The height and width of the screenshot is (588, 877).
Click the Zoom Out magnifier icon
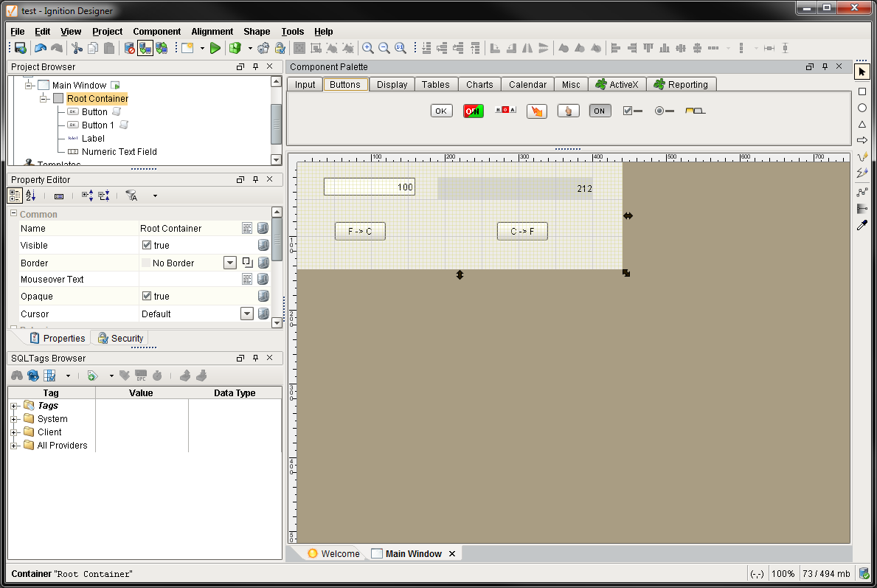[384, 48]
